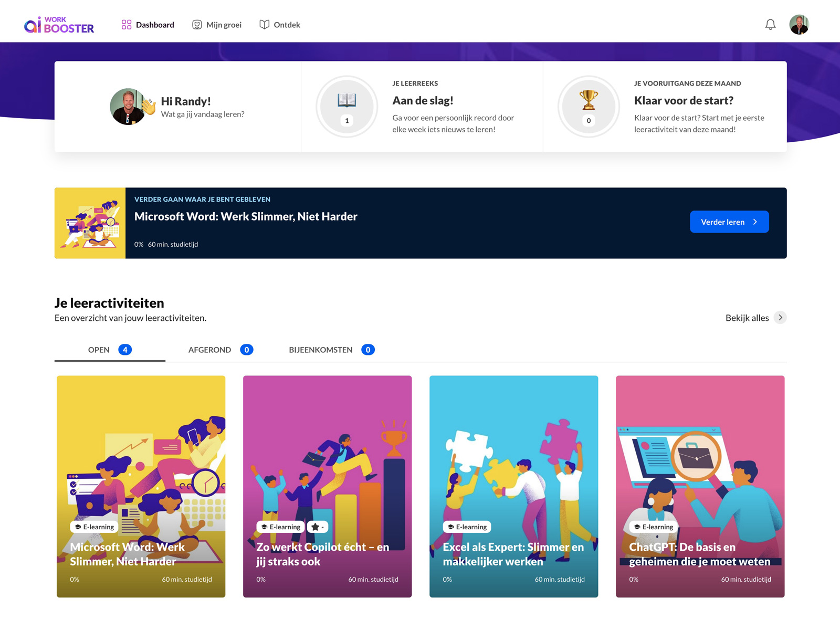
Task: Click VERDER GAAN WAAR JE BENT GEBLEVEN label
Action: pyautogui.click(x=202, y=200)
